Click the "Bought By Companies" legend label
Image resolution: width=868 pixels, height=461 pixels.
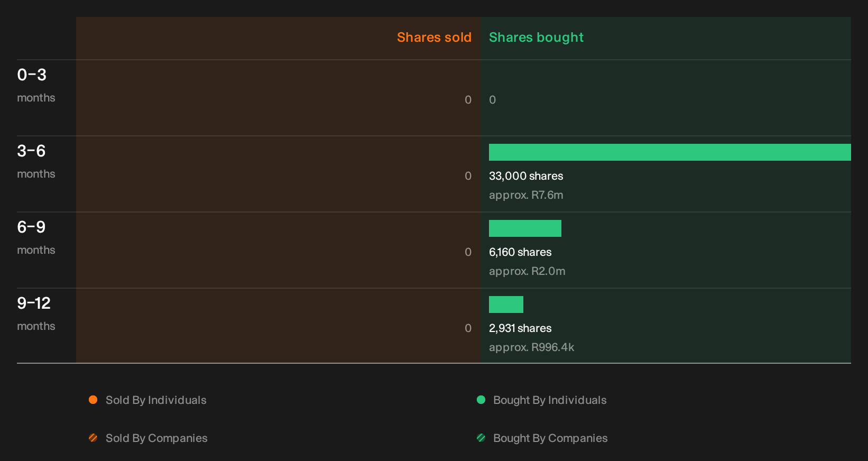pos(550,438)
